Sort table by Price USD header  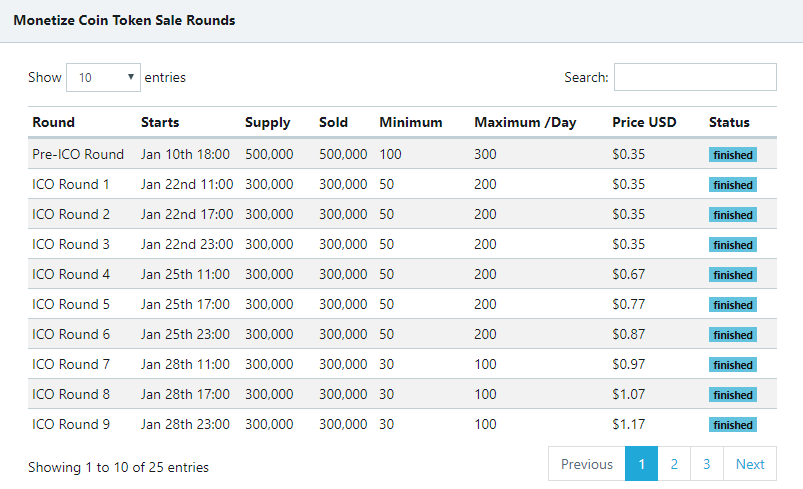point(644,122)
